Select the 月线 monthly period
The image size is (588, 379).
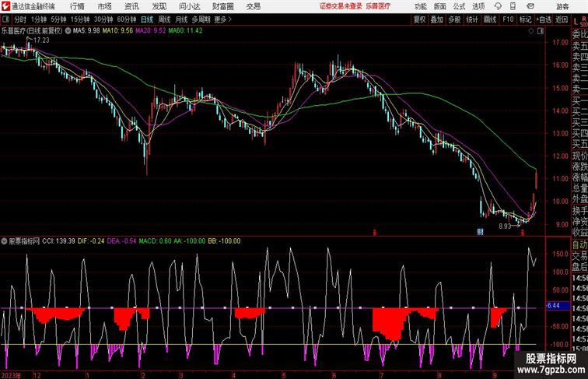click(x=181, y=19)
